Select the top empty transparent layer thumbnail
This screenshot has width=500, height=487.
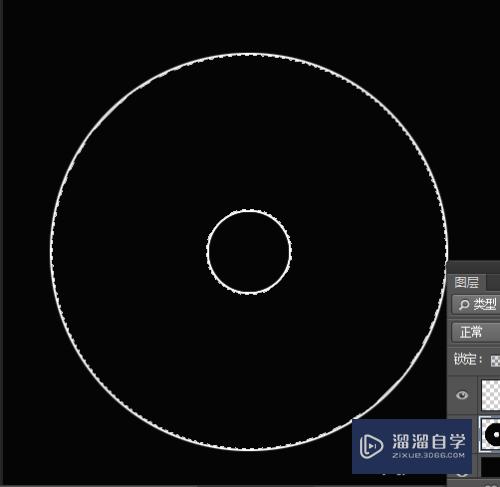[x=491, y=395]
